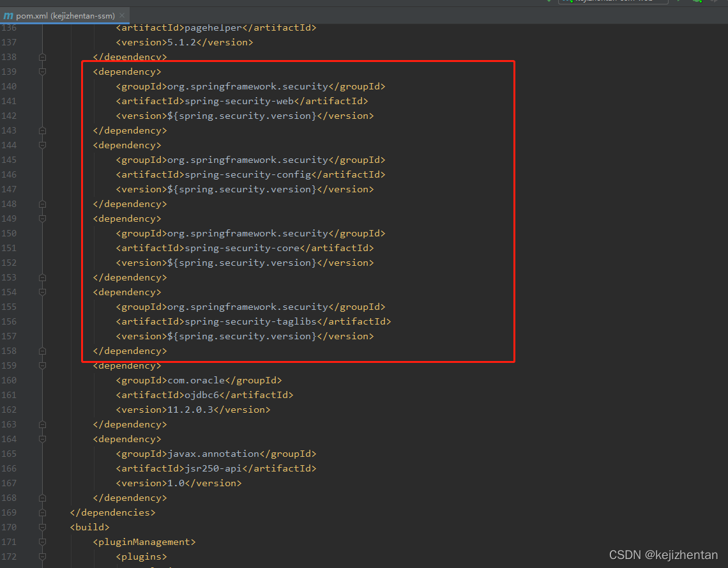Click version 11.2.0.3 text

click(x=190, y=410)
